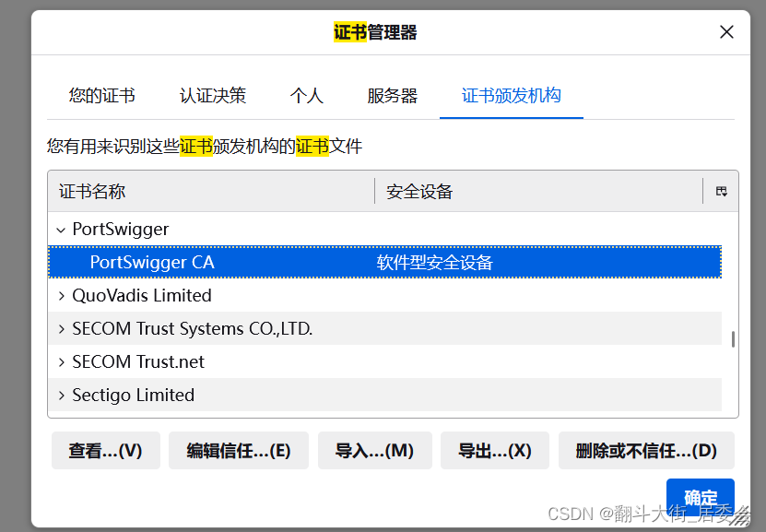Expand the SECOM Trust Systems CO.,LTD. group
Viewport: 766px width, 532px height.
click(x=61, y=329)
